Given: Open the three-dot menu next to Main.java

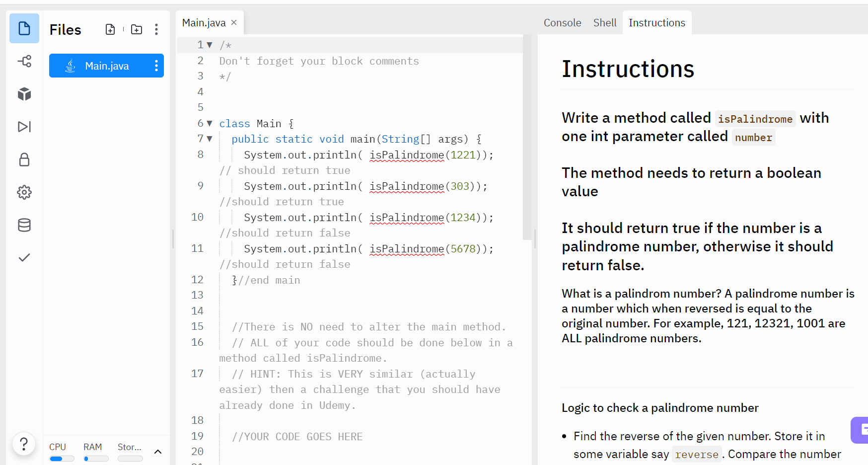Looking at the screenshot, I should point(156,66).
